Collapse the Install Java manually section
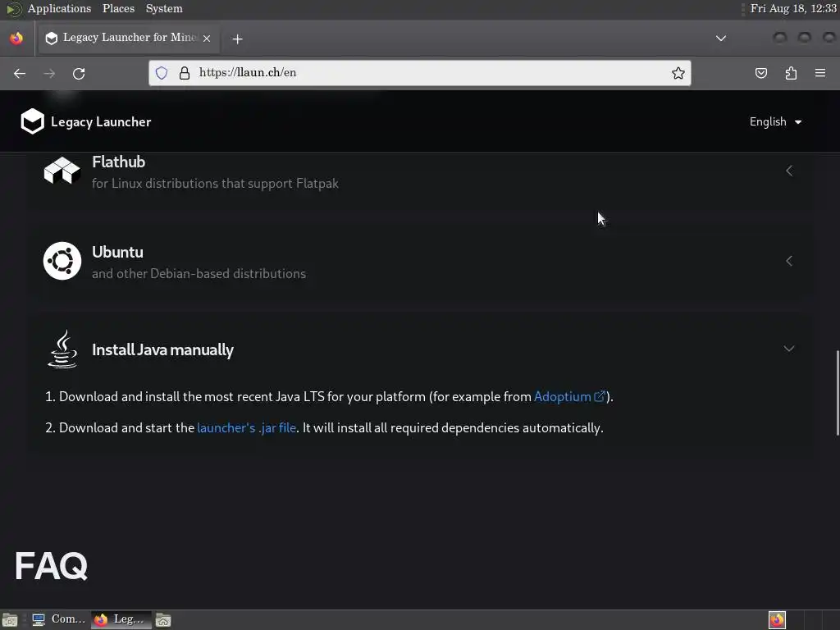The image size is (840, 630). pos(789,349)
